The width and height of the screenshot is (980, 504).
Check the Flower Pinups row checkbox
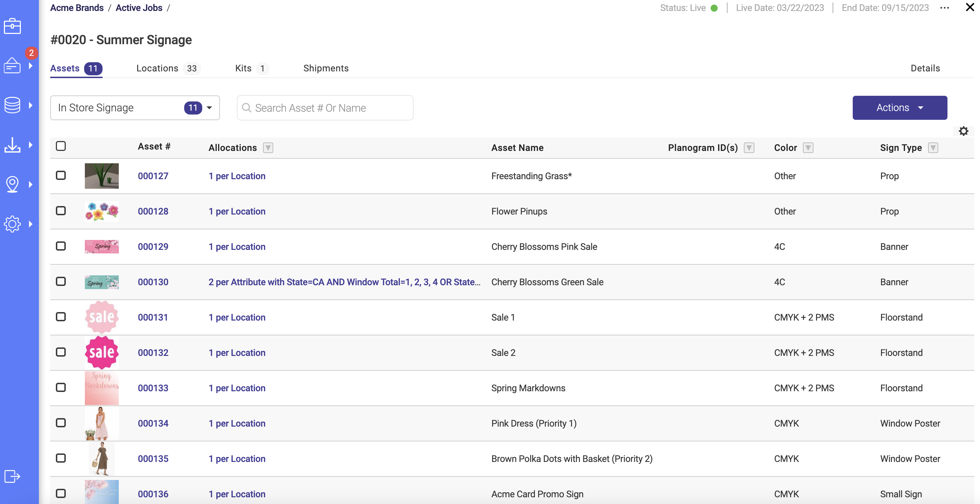(61, 211)
